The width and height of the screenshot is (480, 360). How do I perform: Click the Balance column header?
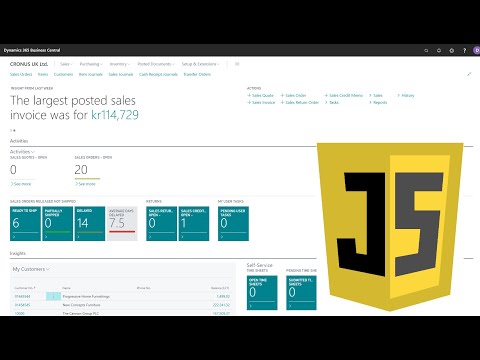click(x=220, y=288)
